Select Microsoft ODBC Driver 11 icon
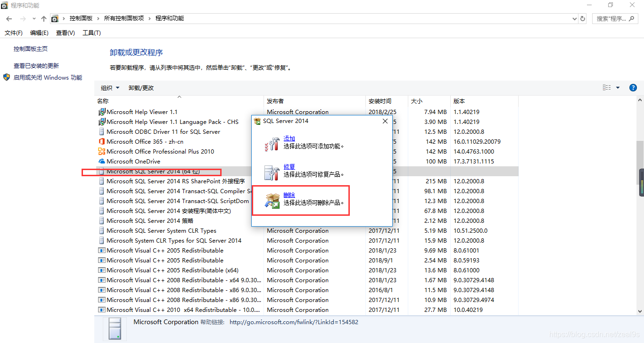This screenshot has width=644, height=343. (101, 132)
